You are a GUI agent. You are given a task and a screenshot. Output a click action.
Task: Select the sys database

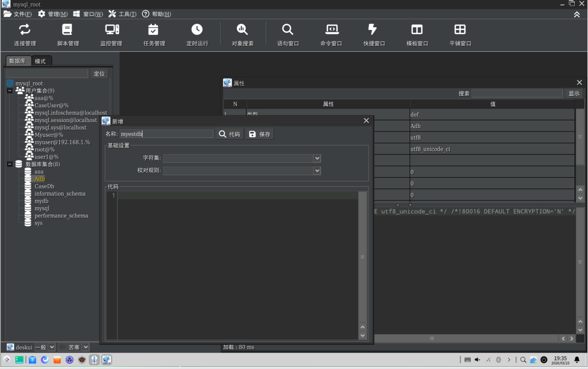click(38, 223)
